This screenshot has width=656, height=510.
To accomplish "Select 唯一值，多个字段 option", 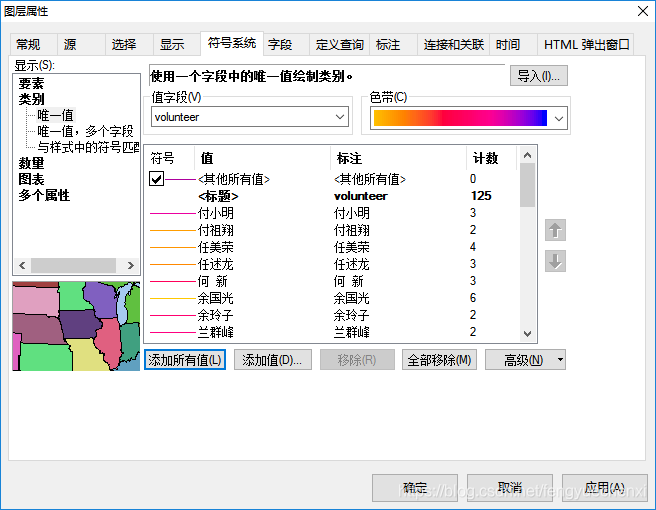I will pyautogui.click(x=85, y=131).
